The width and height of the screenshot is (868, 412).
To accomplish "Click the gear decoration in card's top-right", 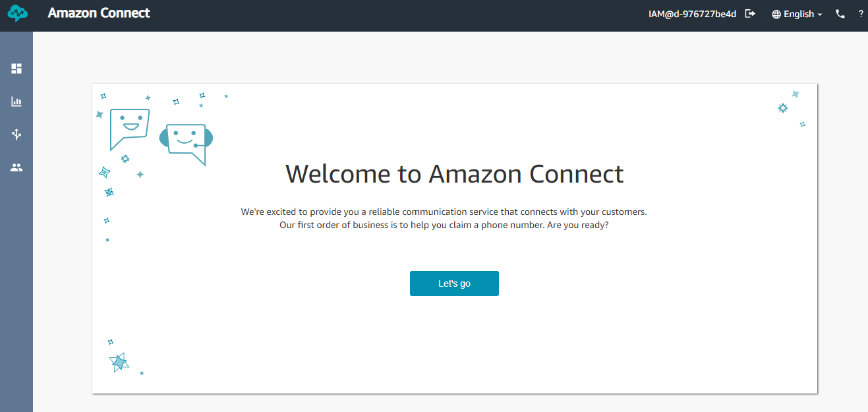I will coord(783,107).
